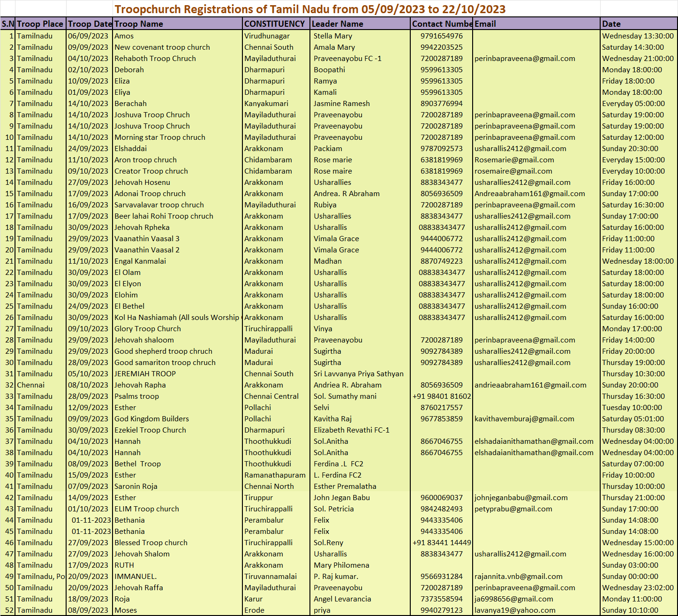This screenshot has height=616, width=678.
Task: Select the Kol Ha Nashiamah troop cell
Action: tap(177, 318)
